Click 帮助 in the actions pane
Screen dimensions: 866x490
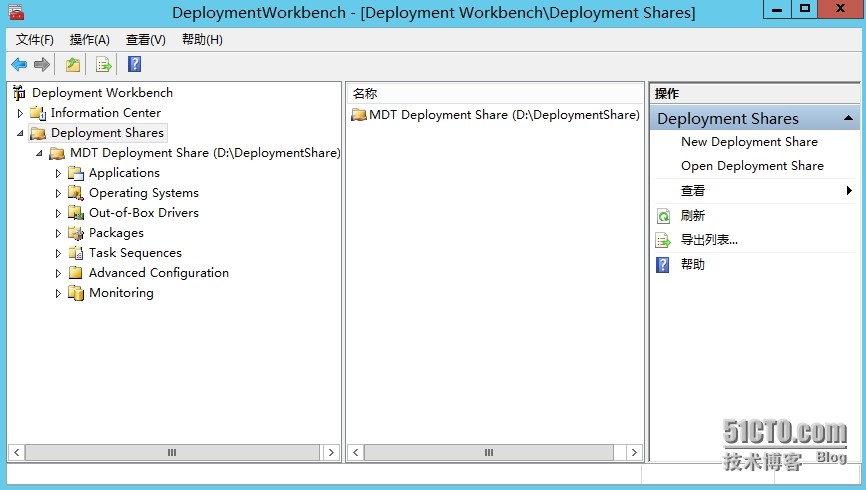693,264
